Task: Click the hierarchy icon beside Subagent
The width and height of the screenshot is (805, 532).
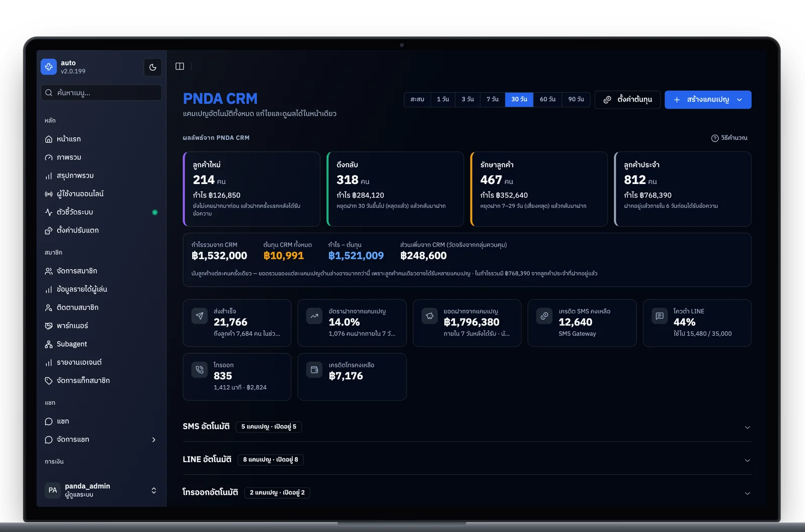Action: coord(49,344)
